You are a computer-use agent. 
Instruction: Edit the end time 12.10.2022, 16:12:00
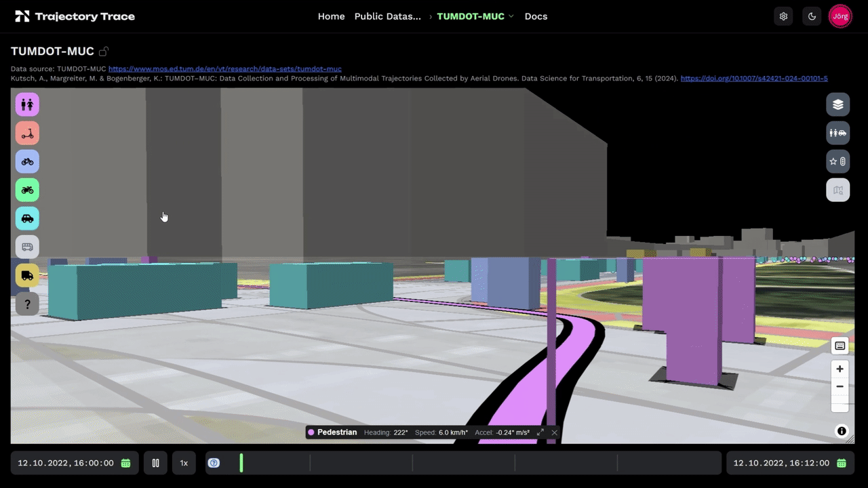[781, 463]
